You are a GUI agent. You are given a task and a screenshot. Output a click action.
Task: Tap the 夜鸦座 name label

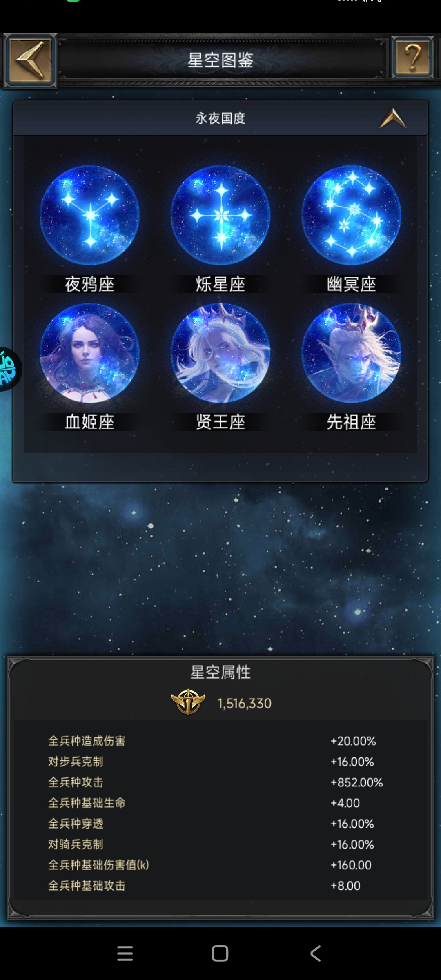click(89, 284)
